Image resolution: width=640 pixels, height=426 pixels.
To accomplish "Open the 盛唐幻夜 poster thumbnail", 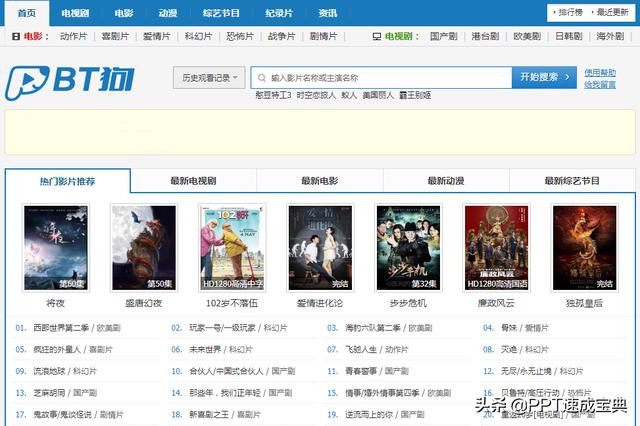I will pos(143,247).
